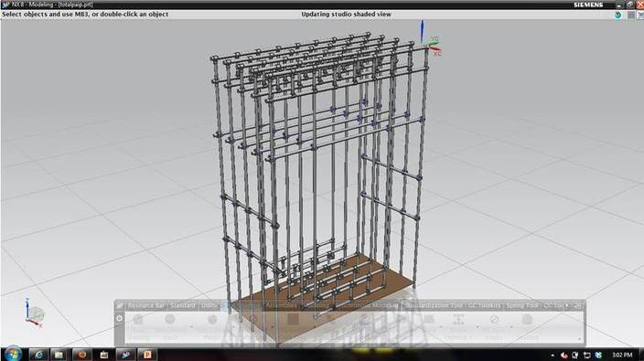Click the Windows Start orb
The width and height of the screenshot is (644, 361).
pos(12,354)
